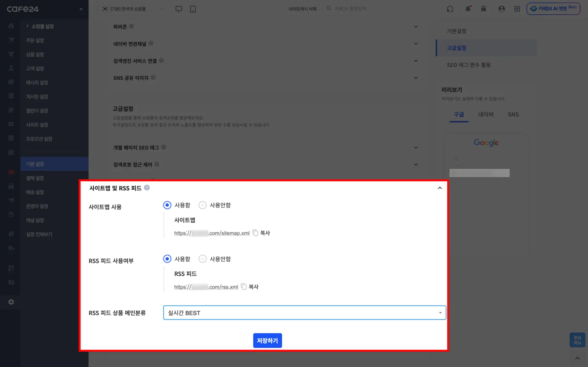The height and width of the screenshot is (367, 588).
Task: Switch to the 네이버 preview tab
Action: (486, 115)
